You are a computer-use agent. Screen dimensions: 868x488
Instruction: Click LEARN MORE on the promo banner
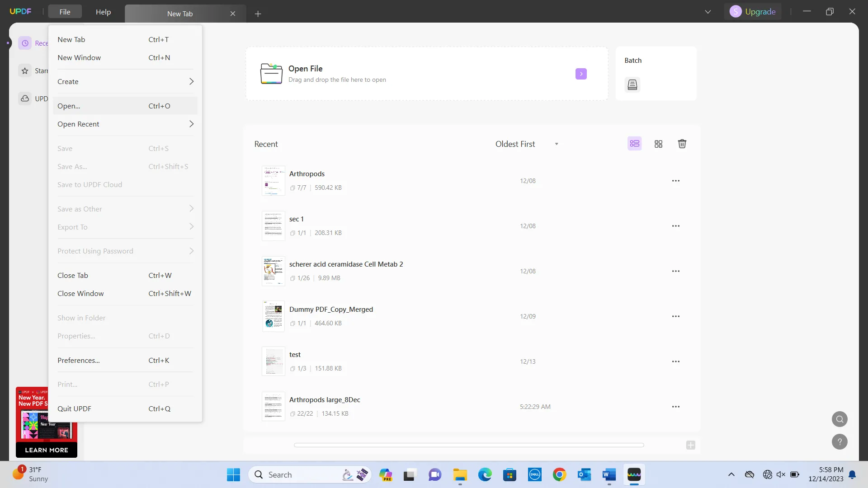point(46,450)
